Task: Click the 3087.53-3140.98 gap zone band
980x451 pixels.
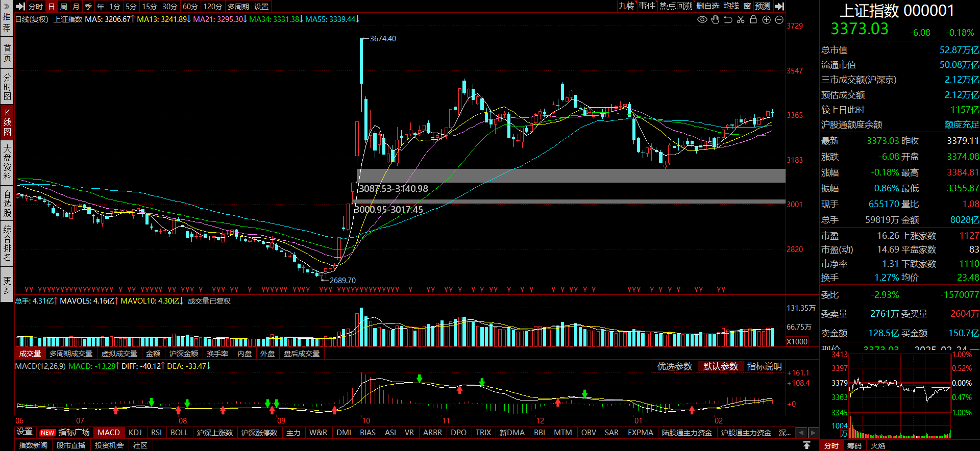Action: pos(571,176)
